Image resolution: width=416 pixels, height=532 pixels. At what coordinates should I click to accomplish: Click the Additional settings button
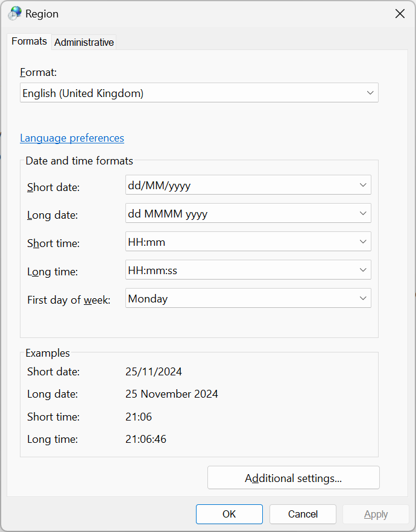pos(294,477)
